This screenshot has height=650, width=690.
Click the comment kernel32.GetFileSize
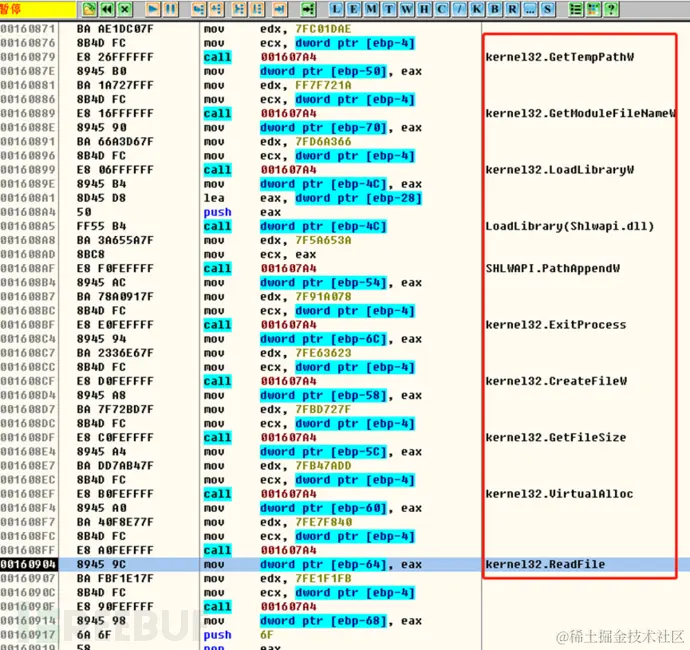(x=556, y=437)
